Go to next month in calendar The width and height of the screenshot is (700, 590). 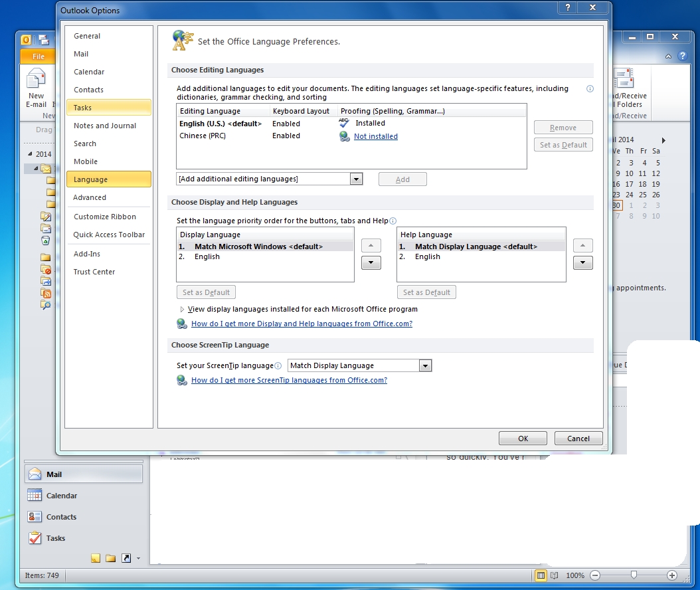click(664, 140)
